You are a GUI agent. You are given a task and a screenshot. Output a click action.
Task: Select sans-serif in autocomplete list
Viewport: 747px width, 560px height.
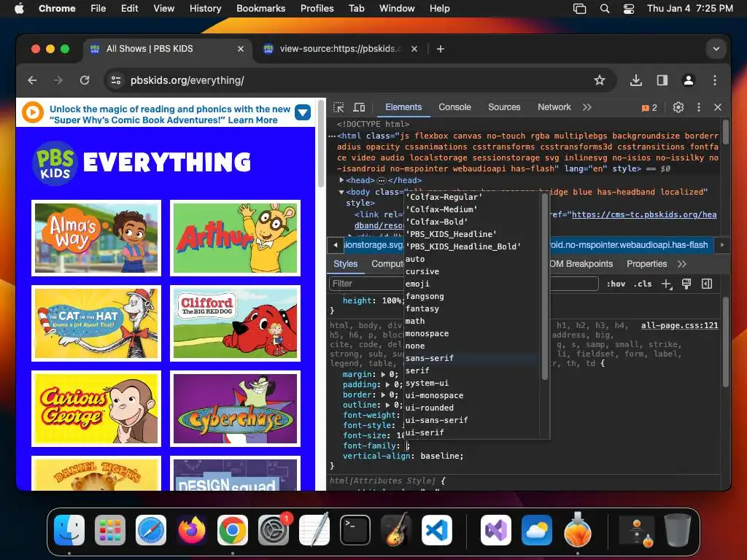coord(429,358)
